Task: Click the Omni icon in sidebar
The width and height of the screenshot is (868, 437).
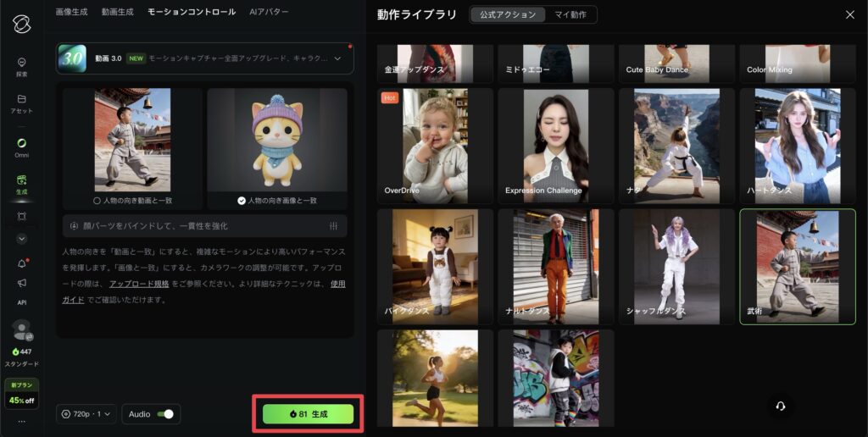Action: tap(21, 143)
